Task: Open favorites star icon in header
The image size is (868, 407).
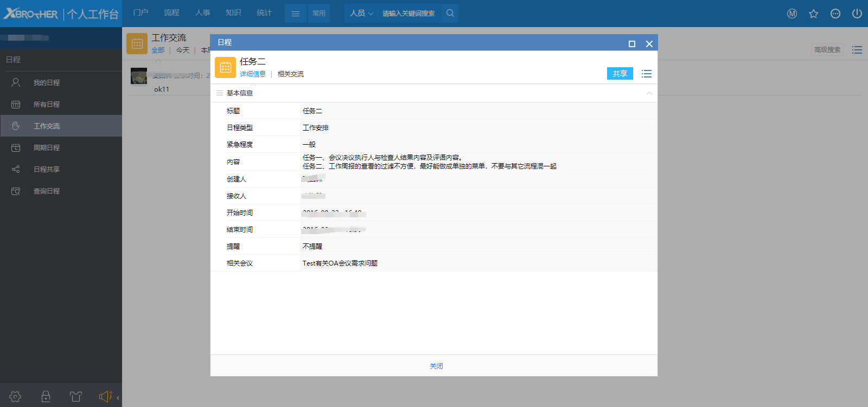Action: point(813,14)
